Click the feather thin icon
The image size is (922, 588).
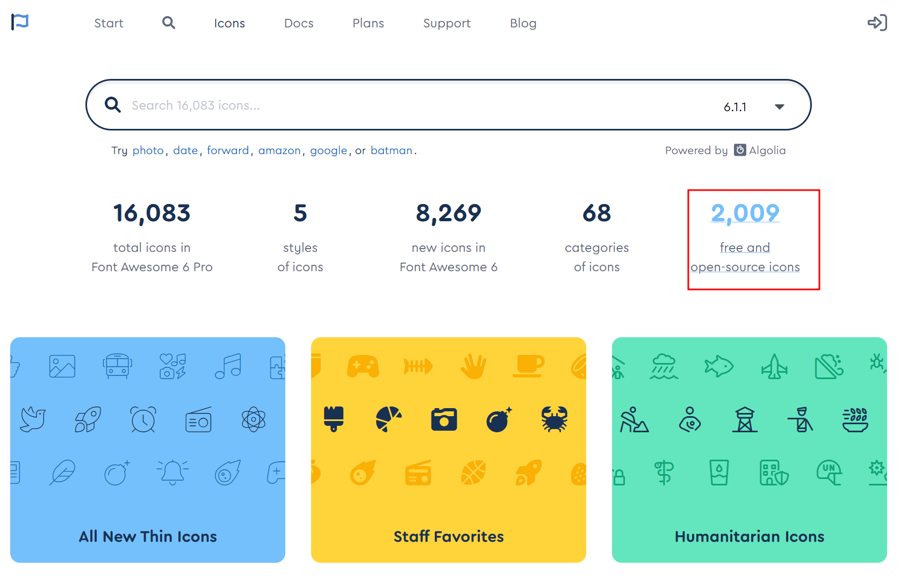point(62,473)
